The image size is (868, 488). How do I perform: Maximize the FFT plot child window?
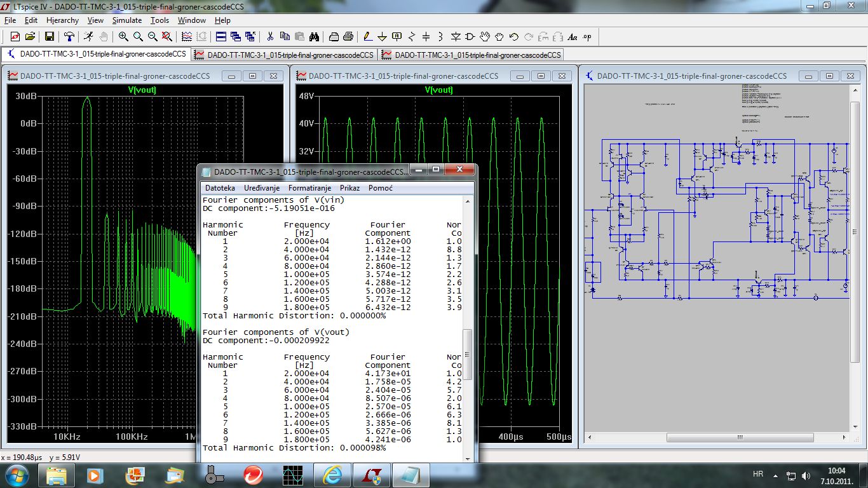point(252,76)
